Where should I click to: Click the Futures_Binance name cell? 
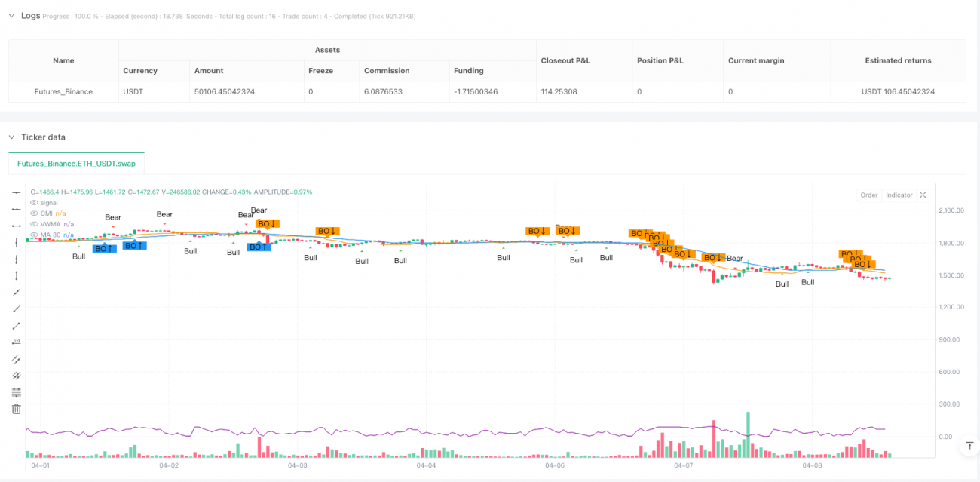pyautogui.click(x=64, y=91)
